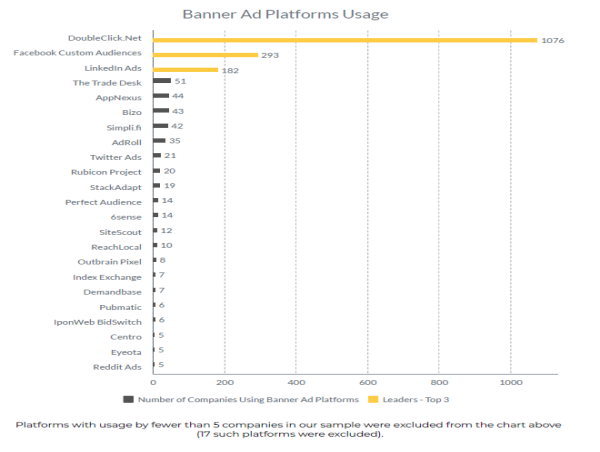Click the 12 value for SiteScout
Viewport: 600px width, 452px height.
click(x=166, y=231)
